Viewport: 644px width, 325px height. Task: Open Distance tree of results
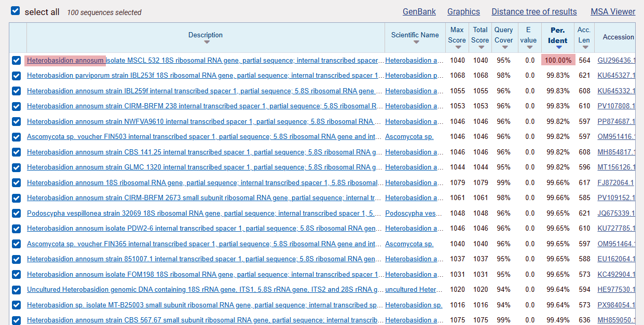tap(534, 11)
